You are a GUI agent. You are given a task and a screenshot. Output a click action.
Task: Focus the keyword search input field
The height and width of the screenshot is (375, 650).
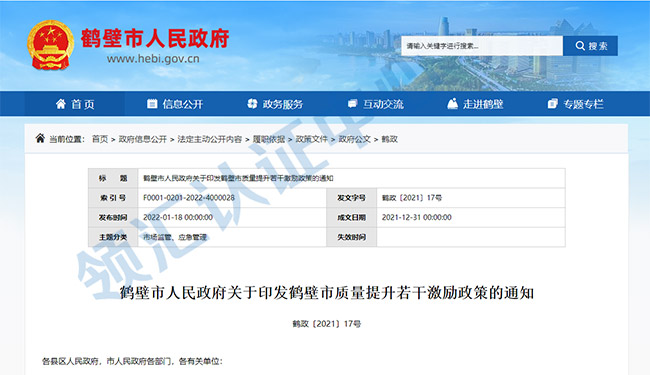tap(482, 46)
